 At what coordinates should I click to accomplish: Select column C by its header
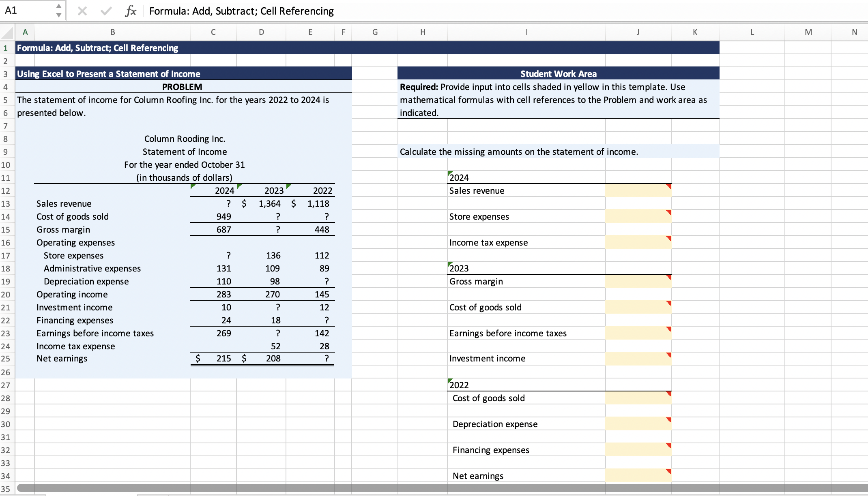pyautogui.click(x=213, y=32)
